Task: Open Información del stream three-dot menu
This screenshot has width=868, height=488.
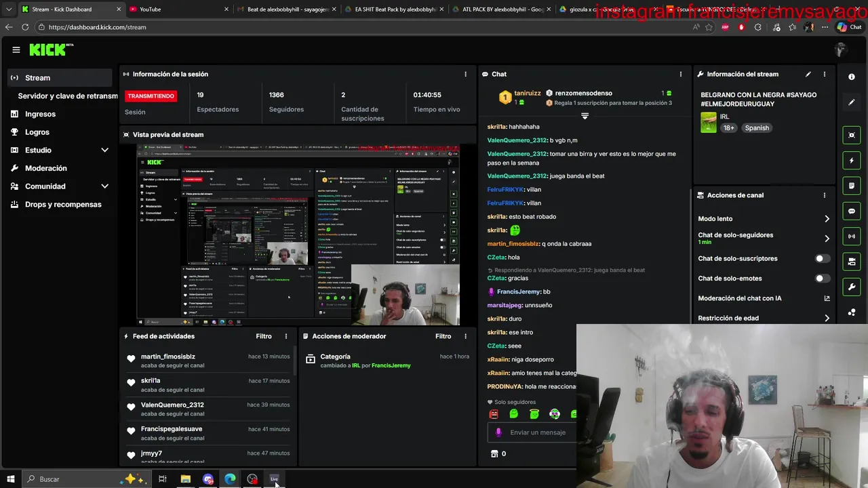Action: 825,74
